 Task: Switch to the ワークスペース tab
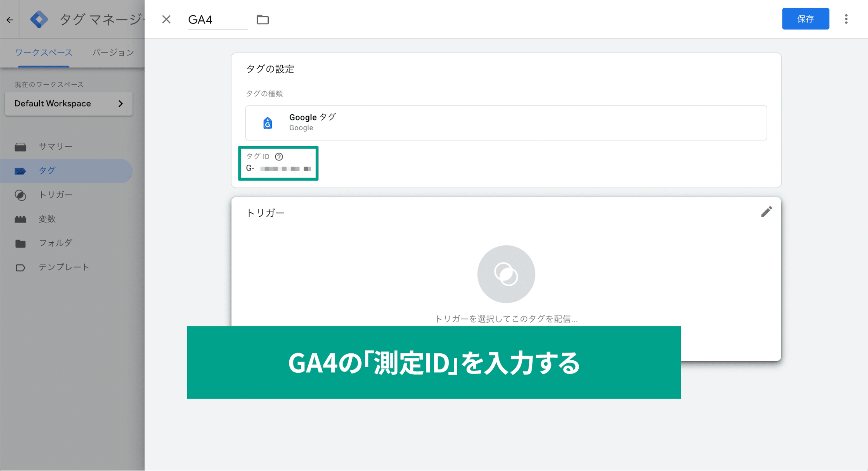(44, 53)
